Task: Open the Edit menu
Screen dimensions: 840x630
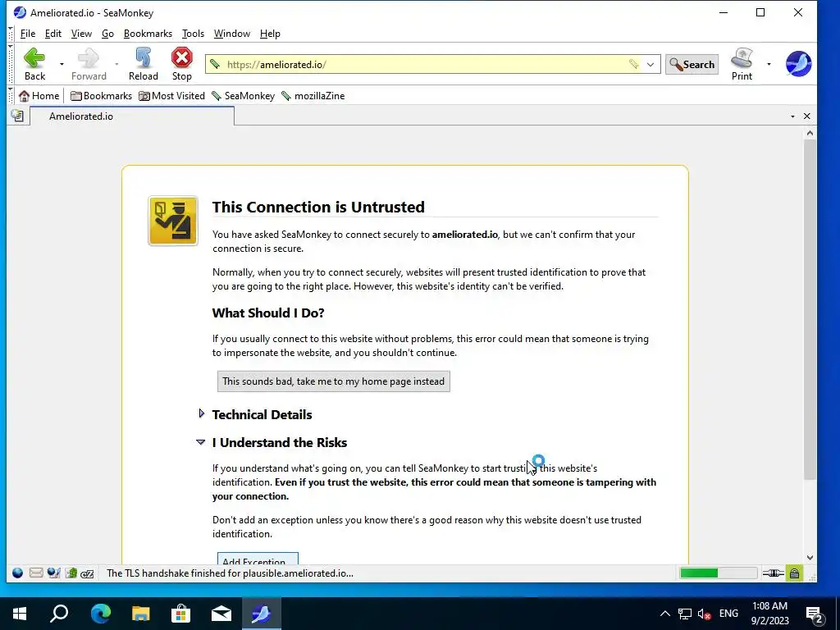Action: (x=53, y=33)
